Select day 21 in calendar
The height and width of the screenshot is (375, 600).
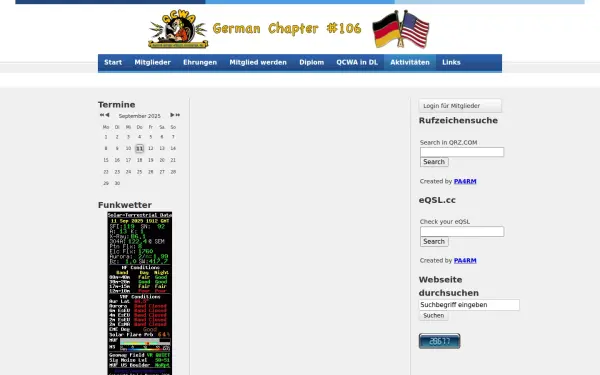tap(173, 160)
